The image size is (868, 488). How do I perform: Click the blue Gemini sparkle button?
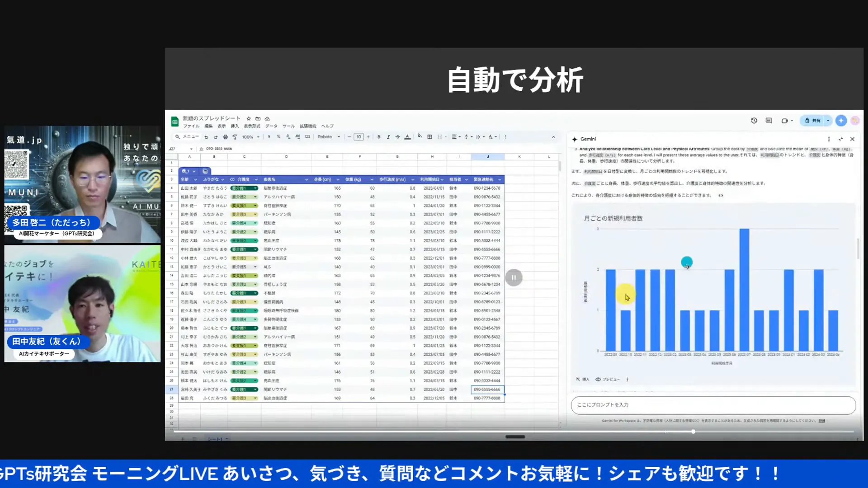point(841,121)
